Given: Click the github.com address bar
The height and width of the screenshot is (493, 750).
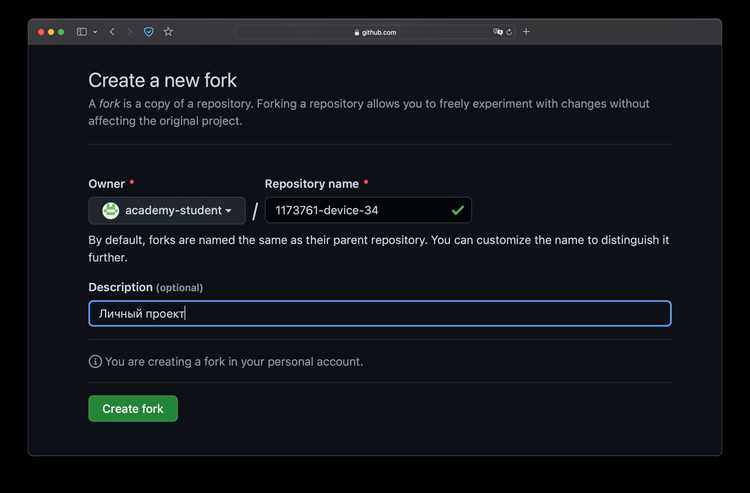Looking at the screenshot, I should 375,32.
